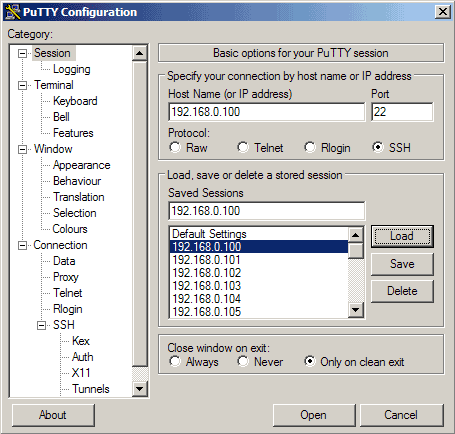Open the Connection category
455x434 pixels.
[x=60, y=245]
